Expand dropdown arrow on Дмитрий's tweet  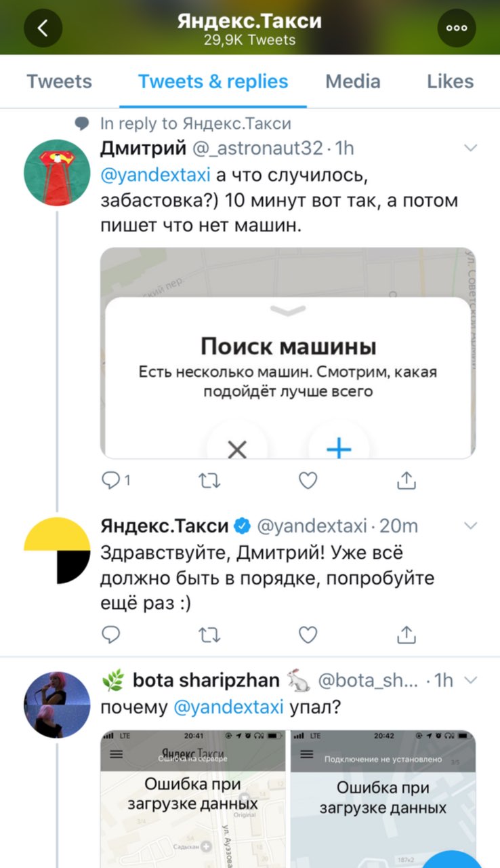click(470, 148)
